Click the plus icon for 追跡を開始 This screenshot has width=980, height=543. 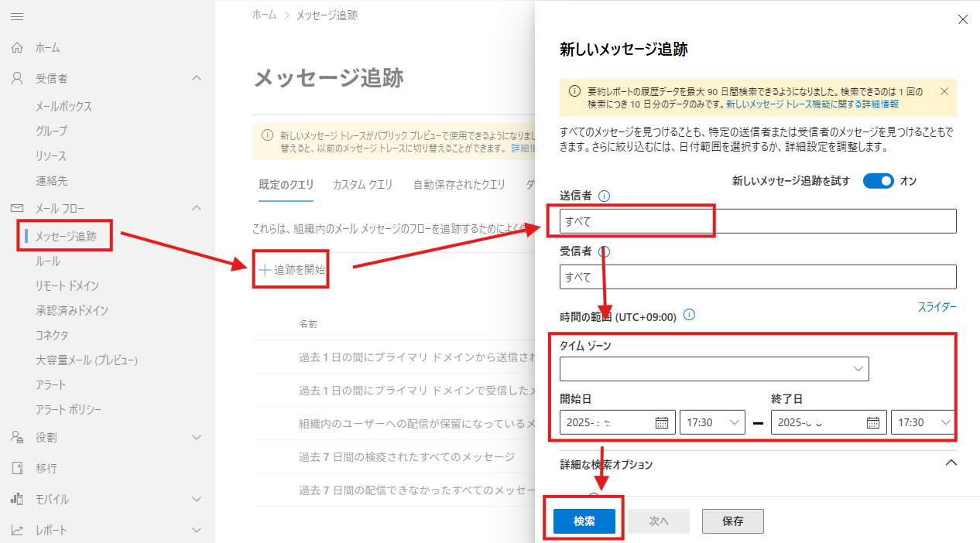click(265, 270)
